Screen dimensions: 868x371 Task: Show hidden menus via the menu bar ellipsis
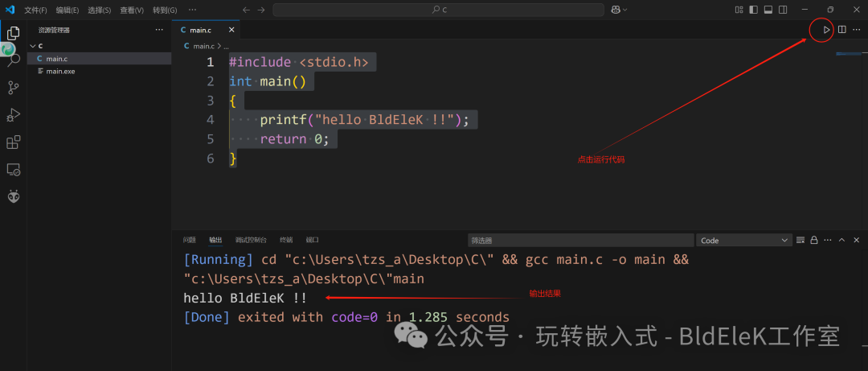tap(192, 10)
